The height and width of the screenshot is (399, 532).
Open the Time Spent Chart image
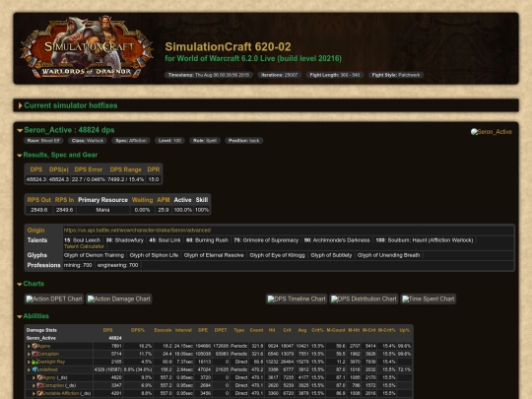(x=429, y=299)
